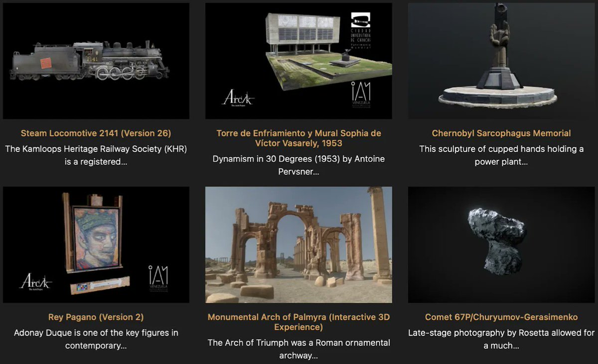Click the Comet 67P/Churyumov-Gerasimenko title link

[501, 317]
